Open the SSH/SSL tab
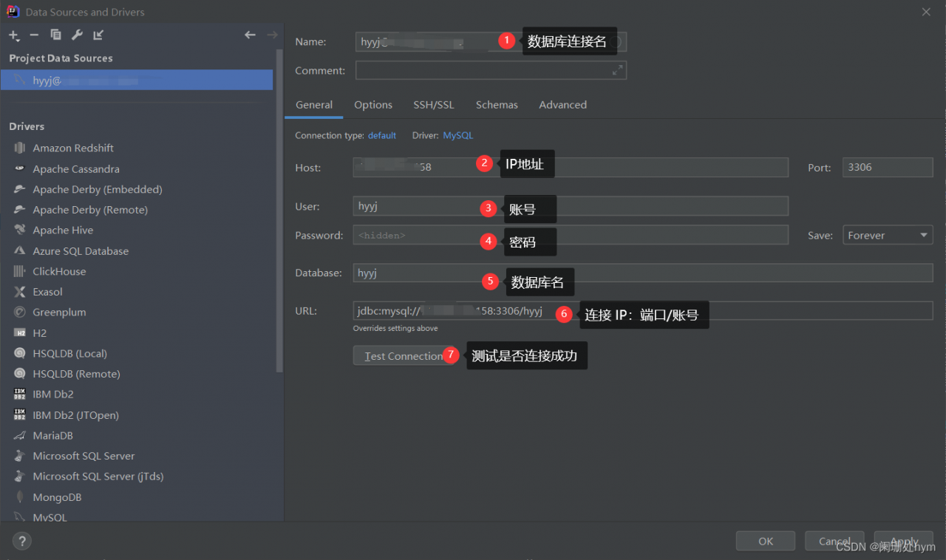Viewport: 946px width, 560px height. tap(434, 105)
